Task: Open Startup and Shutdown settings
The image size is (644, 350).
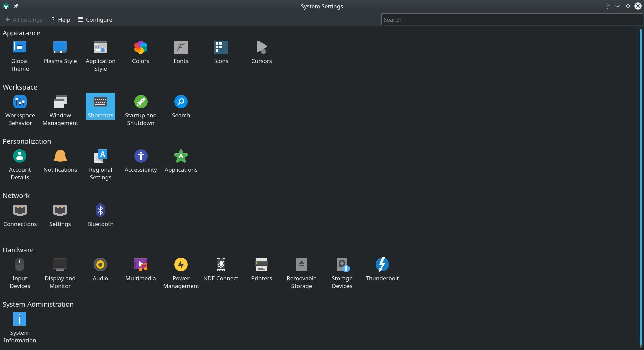Action: pos(141,110)
